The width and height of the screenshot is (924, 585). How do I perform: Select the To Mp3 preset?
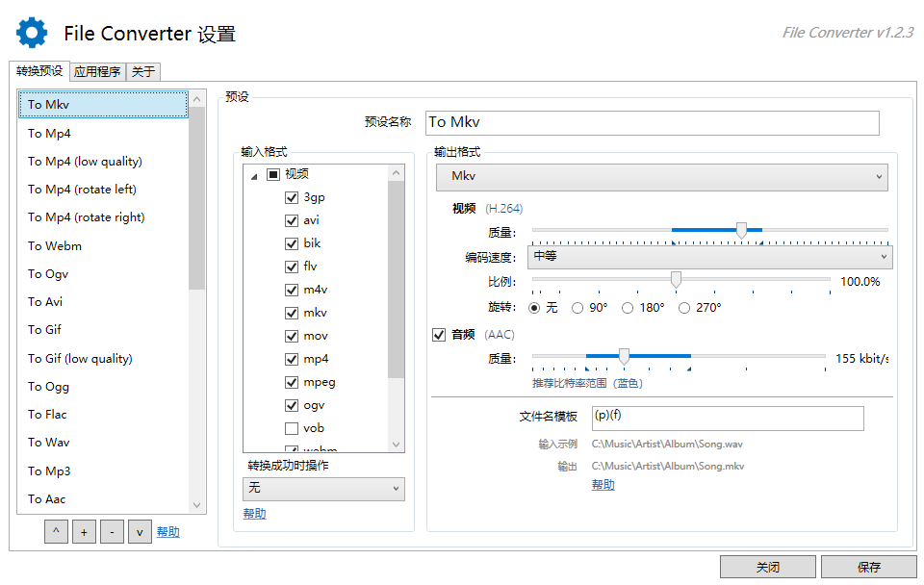[103, 471]
